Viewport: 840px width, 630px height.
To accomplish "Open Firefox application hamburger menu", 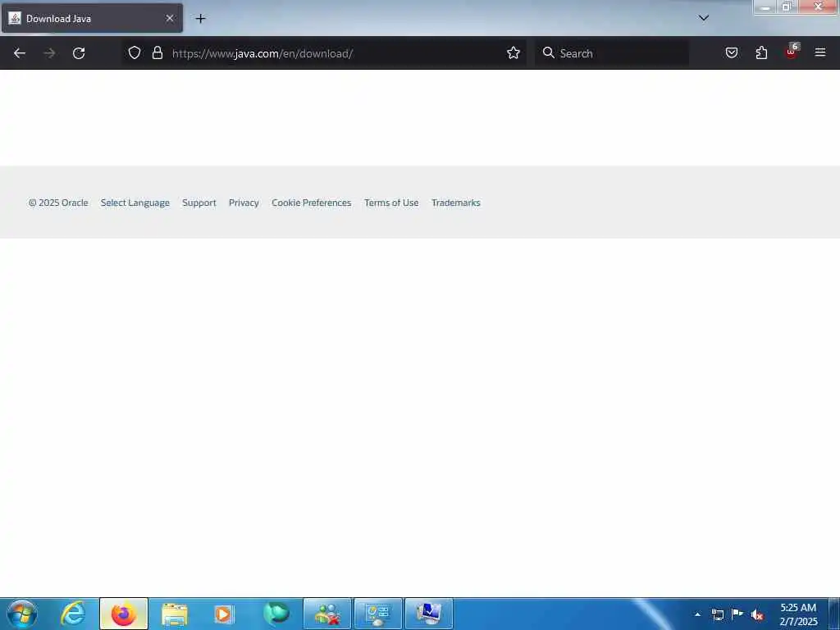I will (x=820, y=53).
